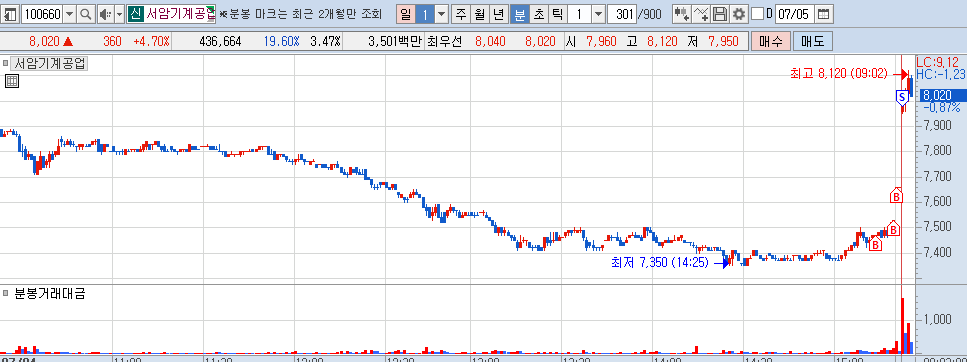Click the 360 price change value
The height and width of the screenshot is (362, 967).
112,42
